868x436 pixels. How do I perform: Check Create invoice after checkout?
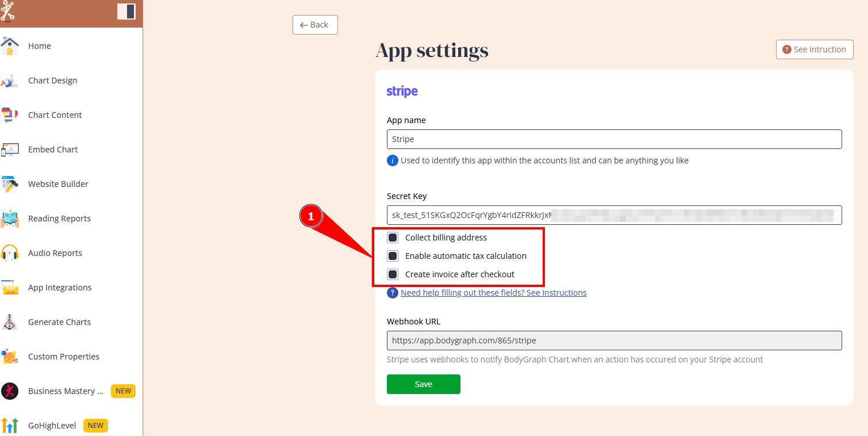point(393,274)
